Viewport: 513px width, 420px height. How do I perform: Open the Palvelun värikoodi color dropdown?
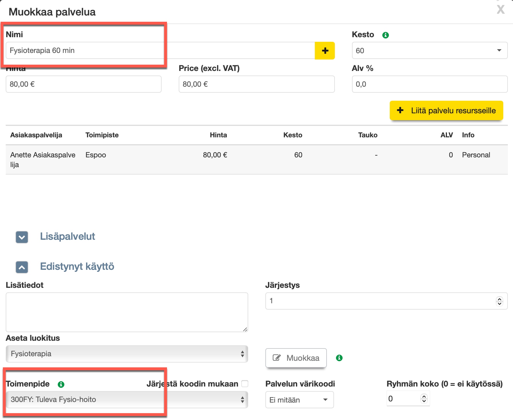[299, 400]
